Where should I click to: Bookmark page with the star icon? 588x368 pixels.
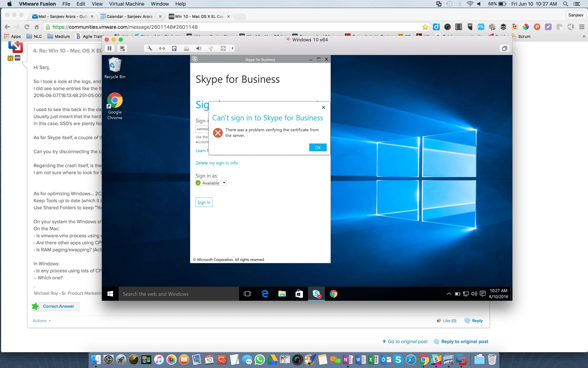coord(425,27)
